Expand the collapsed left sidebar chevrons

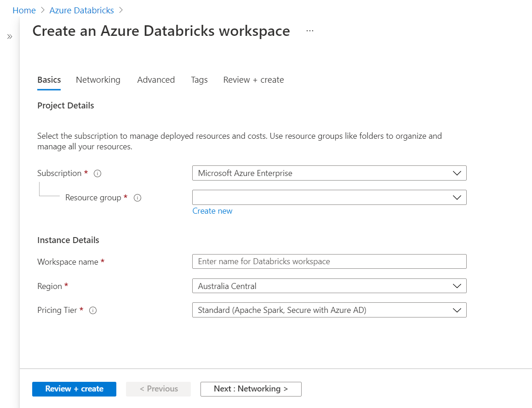(10, 37)
